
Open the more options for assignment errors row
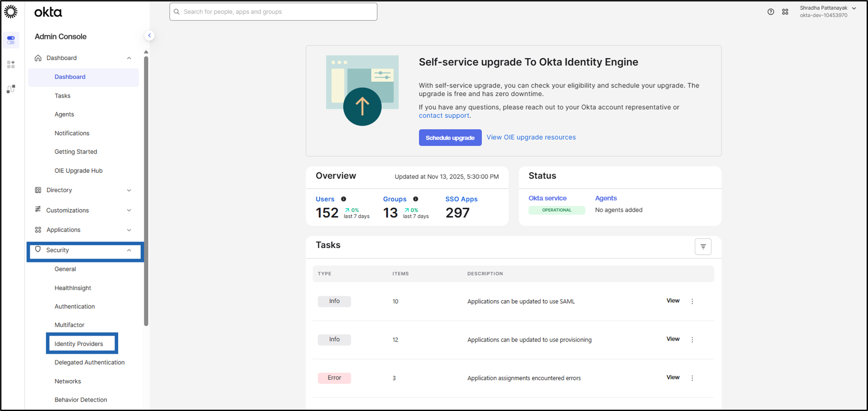click(692, 378)
